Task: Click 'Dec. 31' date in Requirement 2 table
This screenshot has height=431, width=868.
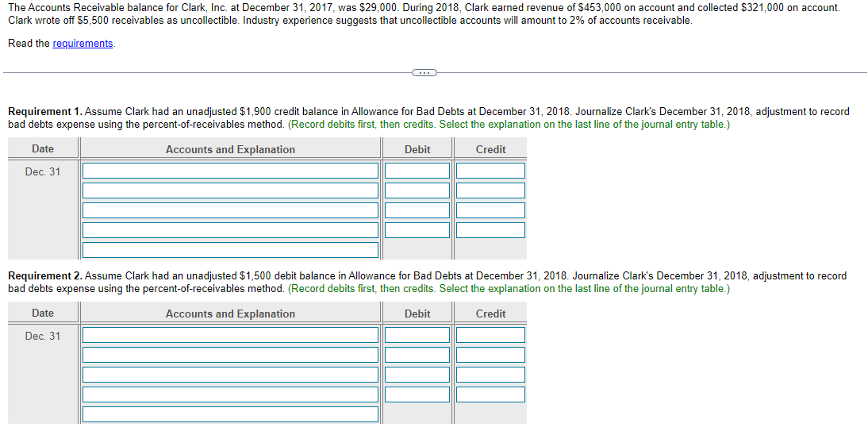Action: click(43, 337)
